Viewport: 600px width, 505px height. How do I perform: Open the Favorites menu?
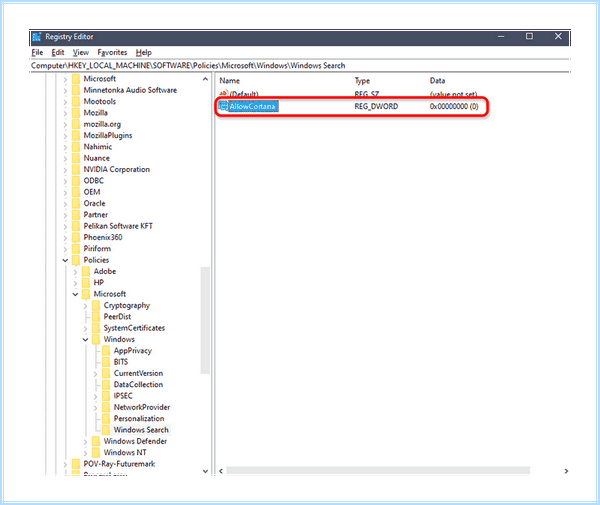click(x=112, y=52)
